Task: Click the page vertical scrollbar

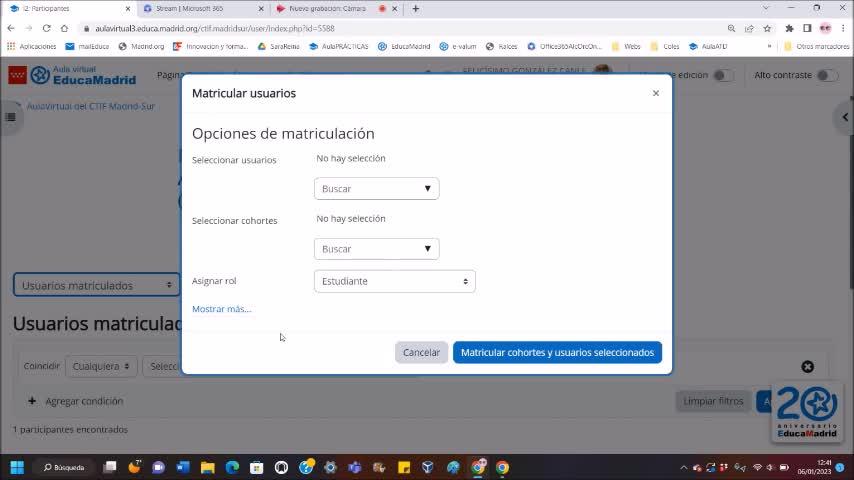Action: coord(851,193)
